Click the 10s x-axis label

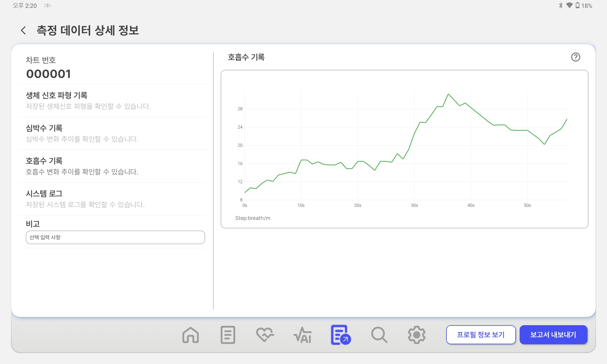301,205
